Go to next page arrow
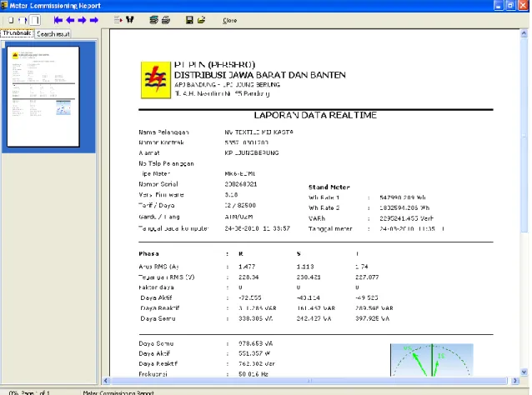The image size is (532, 395). click(82, 20)
